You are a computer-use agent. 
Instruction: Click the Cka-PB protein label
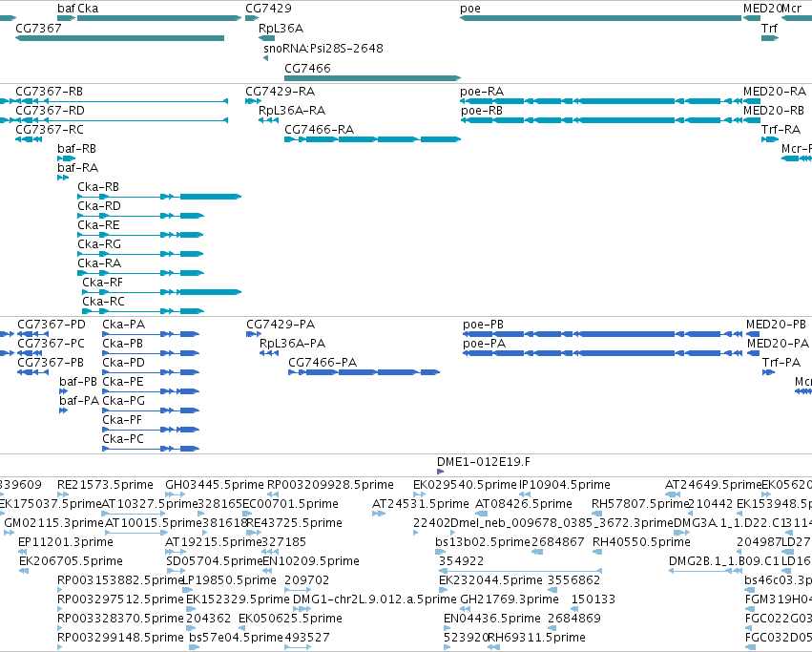point(122,344)
